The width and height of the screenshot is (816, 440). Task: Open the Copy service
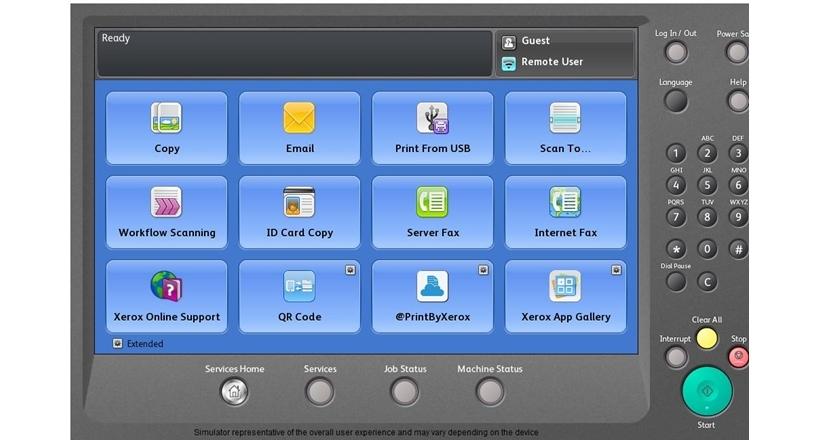click(166, 128)
